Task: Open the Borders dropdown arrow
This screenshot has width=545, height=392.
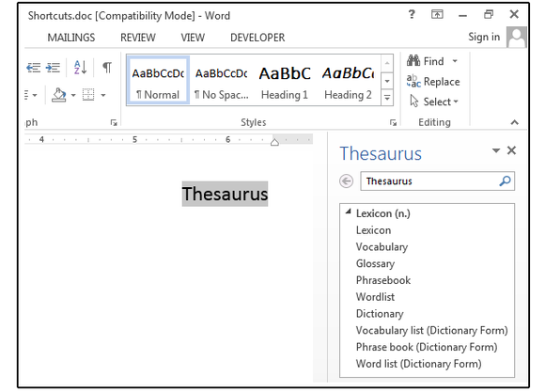Action: (103, 95)
